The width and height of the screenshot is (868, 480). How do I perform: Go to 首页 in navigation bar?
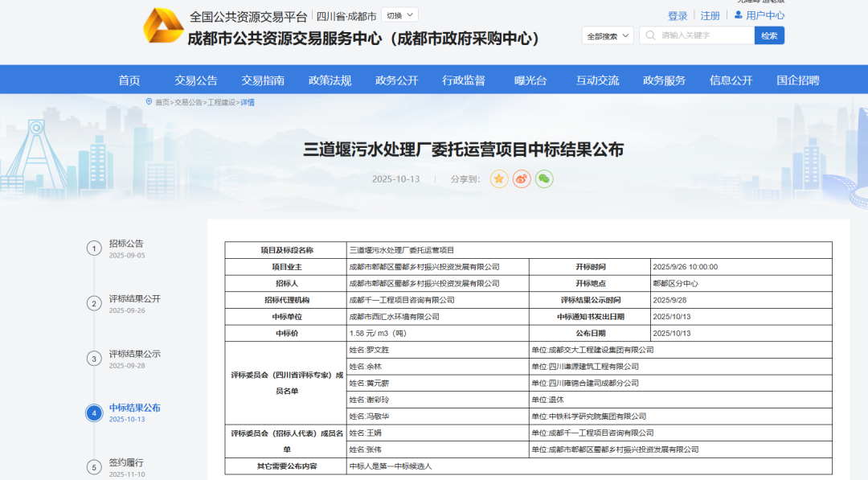(129, 80)
